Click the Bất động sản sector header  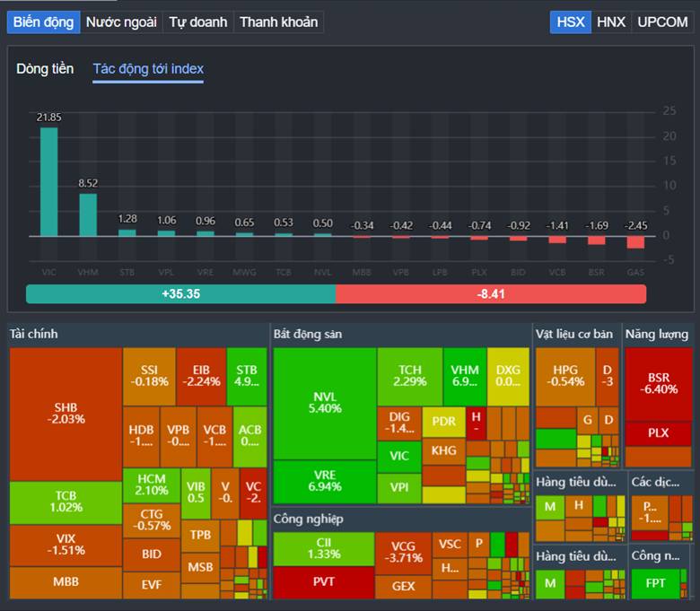[x=308, y=334]
